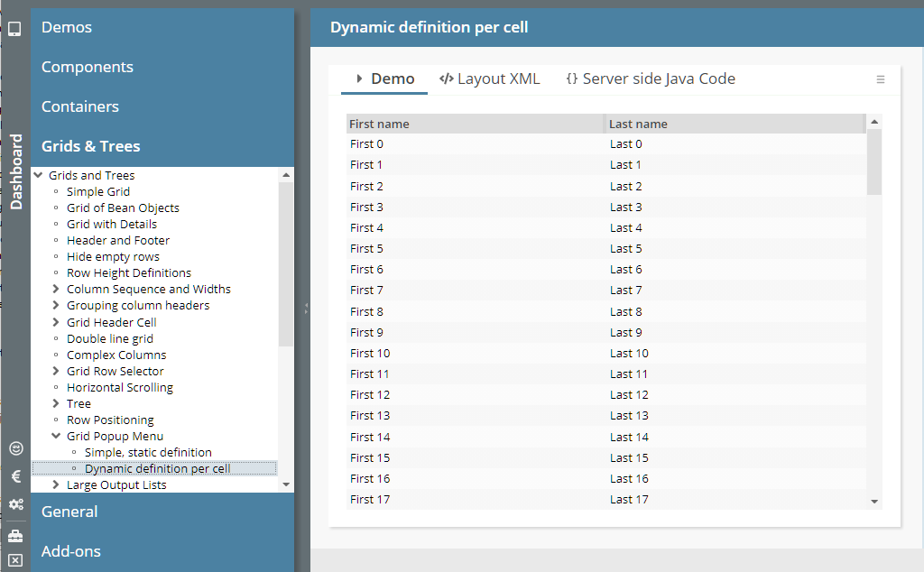The height and width of the screenshot is (572, 924).
Task: Expand the Column Sequence and Widths node
Action: click(56, 290)
